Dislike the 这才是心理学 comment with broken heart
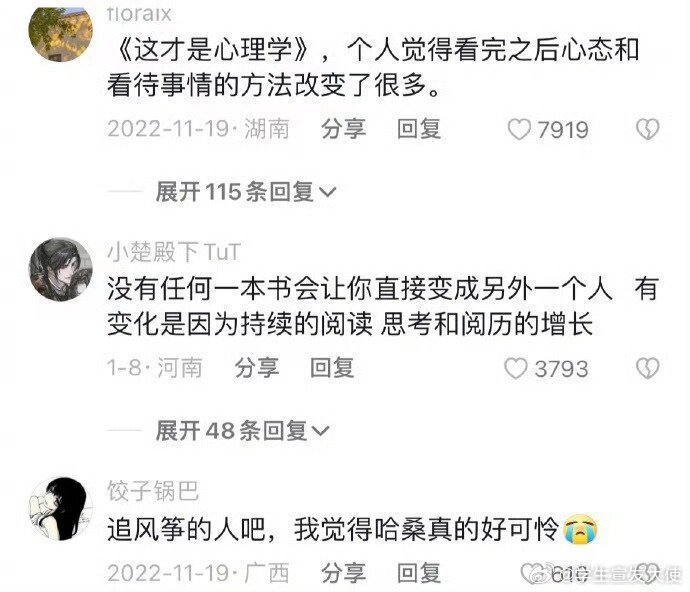The image size is (690, 592). [648, 129]
